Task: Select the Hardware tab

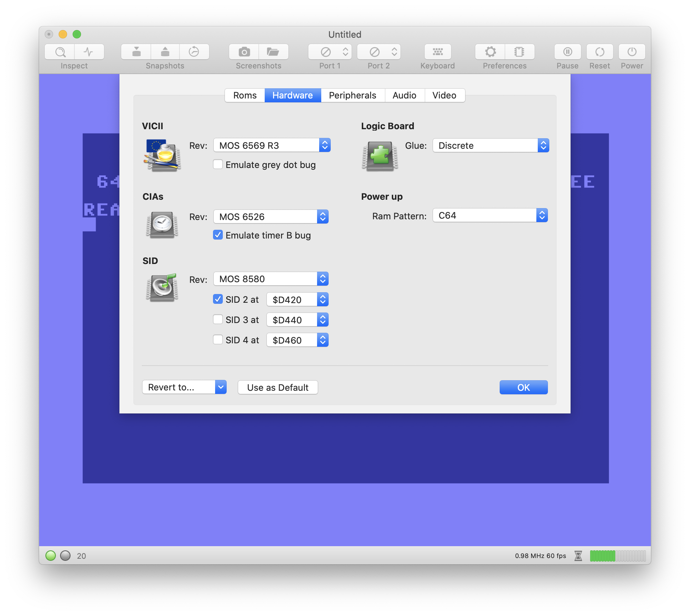Action: (x=293, y=95)
